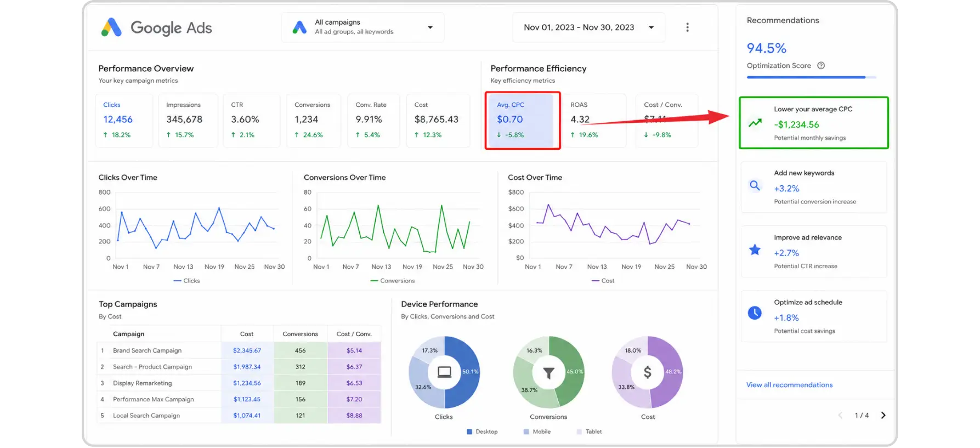The image size is (980, 448).
Task: Click the Tablet legend swatch
Action: click(579, 432)
